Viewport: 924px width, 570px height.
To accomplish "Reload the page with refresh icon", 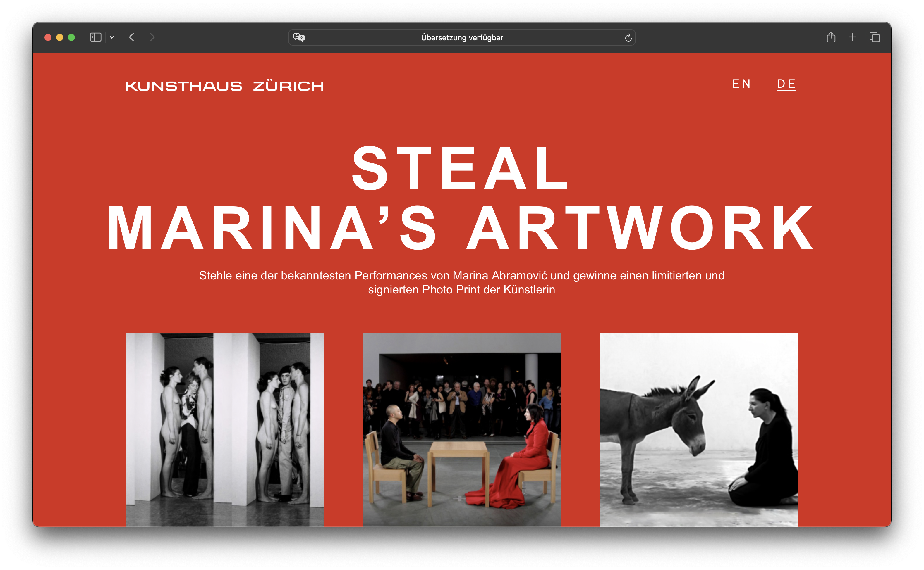I will click(x=628, y=38).
